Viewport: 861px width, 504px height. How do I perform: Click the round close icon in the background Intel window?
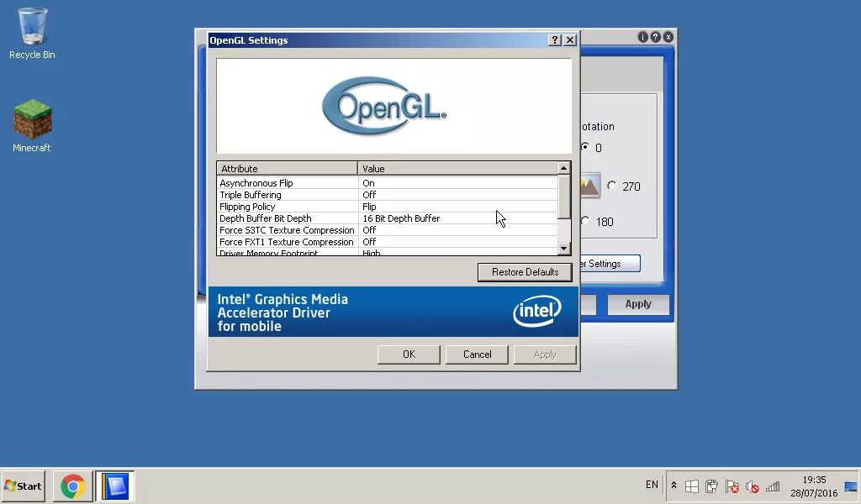[668, 37]
